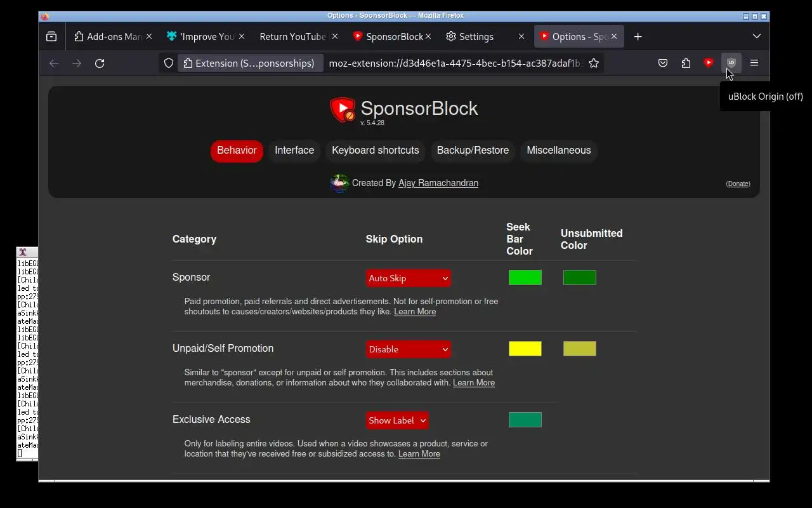812x508 pixels.
Task: Open the Firefox hamburger menu
Action: 754,63
